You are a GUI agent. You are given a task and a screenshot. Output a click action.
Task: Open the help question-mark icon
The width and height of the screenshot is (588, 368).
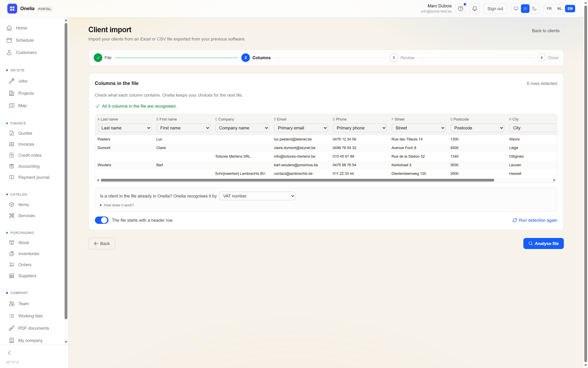[460, 9]
